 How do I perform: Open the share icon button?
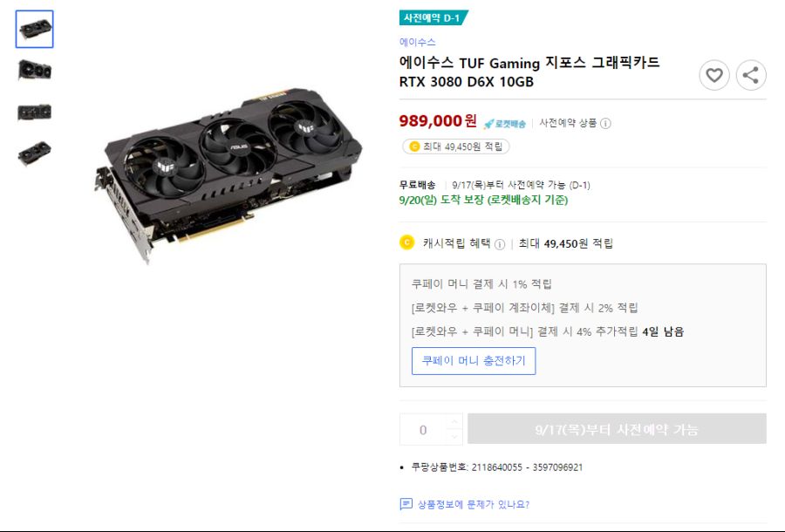750,76
